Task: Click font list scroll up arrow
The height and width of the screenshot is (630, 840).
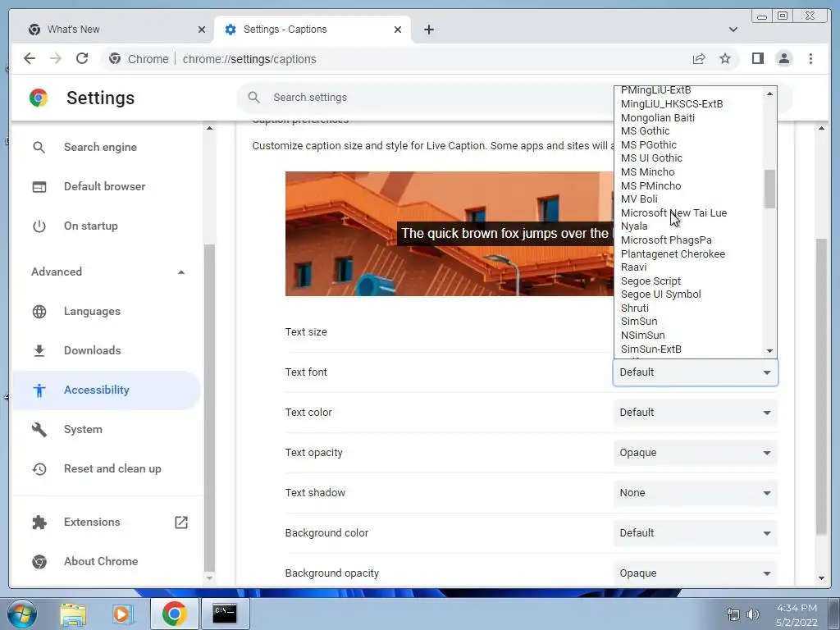Action: pyautogui.click(x=769, y=94)
